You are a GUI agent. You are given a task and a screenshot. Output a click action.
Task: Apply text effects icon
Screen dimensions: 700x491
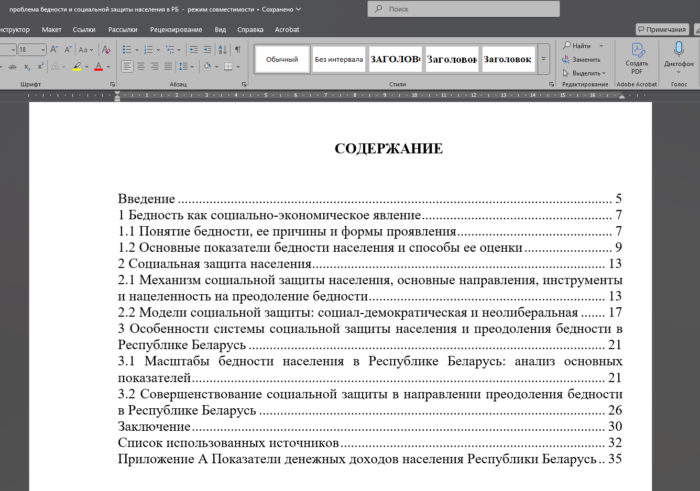tap(55, 67)
